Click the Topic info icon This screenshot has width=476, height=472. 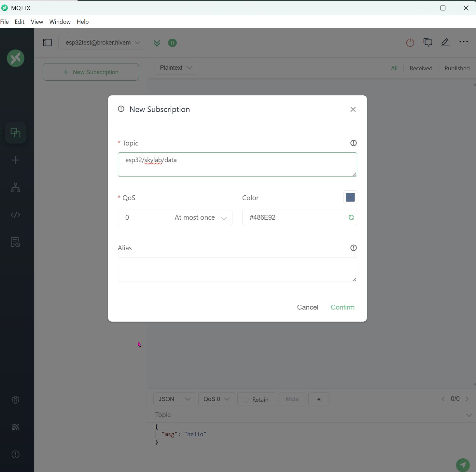354,143
